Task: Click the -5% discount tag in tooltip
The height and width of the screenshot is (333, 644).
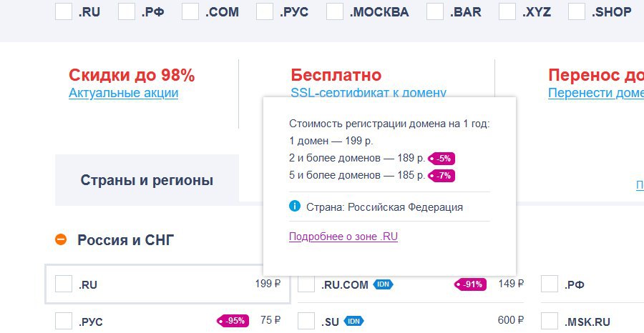Action: pyautogui.click(x=441, y=159)
